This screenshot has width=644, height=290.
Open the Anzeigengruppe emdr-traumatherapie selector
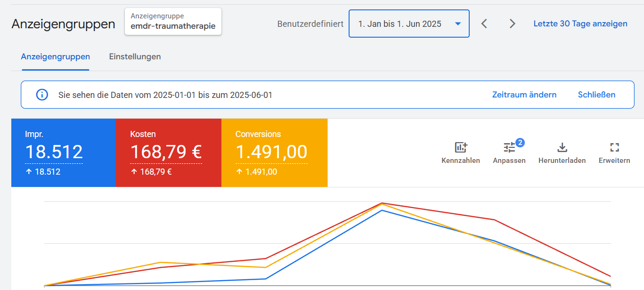(173, 22)
